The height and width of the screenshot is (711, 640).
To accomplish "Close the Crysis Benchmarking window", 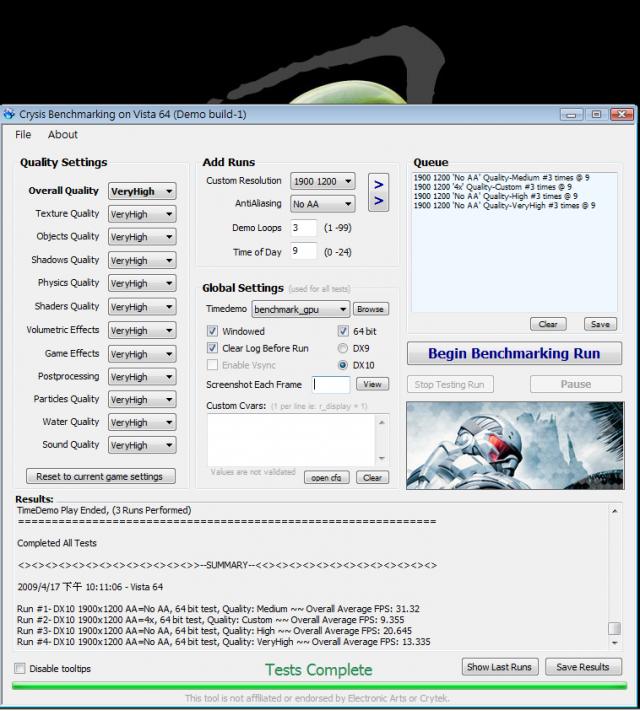I will [622, 114].
